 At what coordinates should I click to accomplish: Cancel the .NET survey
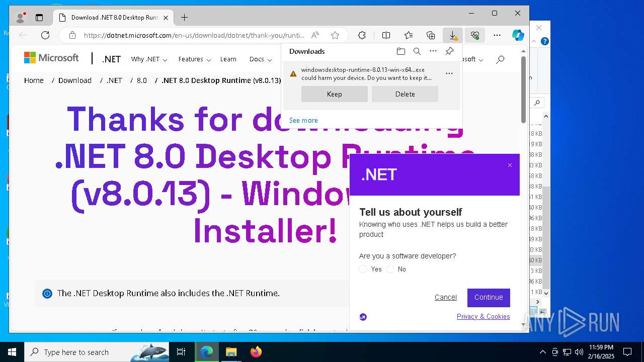point(446,297)
